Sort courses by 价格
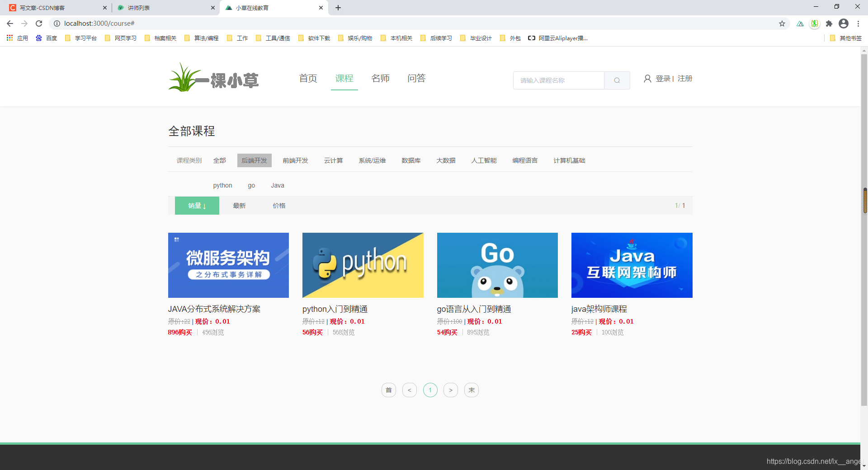868x470 pixels. 279,206
